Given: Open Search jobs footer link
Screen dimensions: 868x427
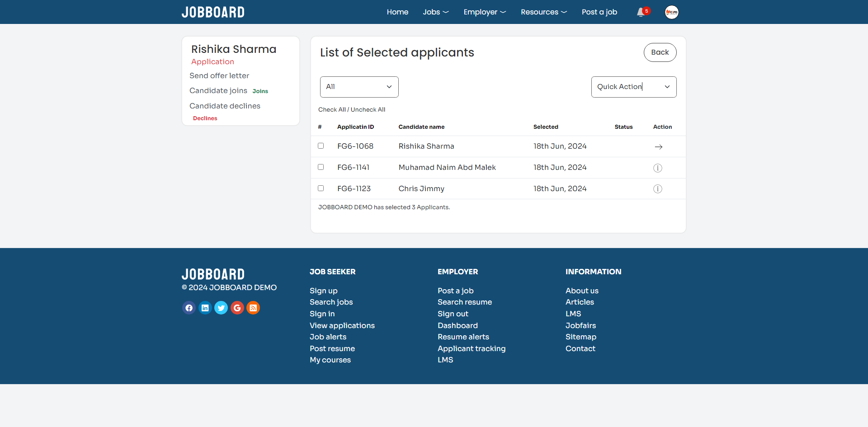Looking at the screenshot, I should point(331,302).
